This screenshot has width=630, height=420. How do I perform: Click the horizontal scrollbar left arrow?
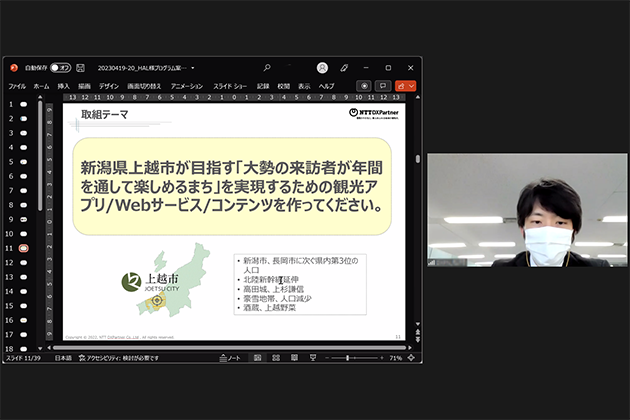tap(49, 348)
